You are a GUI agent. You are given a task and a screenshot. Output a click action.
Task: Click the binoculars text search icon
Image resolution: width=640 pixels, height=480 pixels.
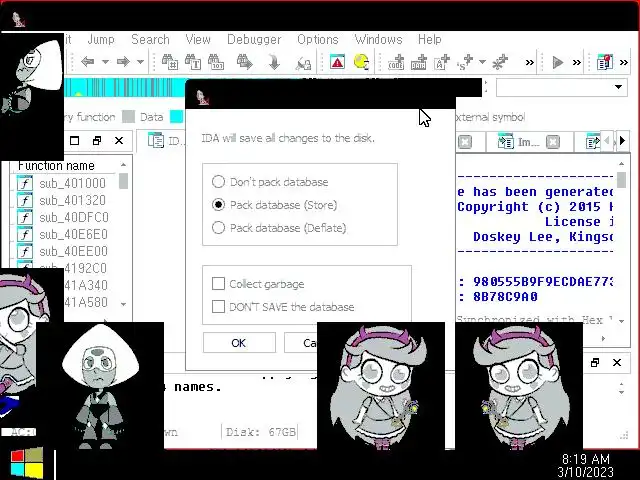click(x=193, y=62)
